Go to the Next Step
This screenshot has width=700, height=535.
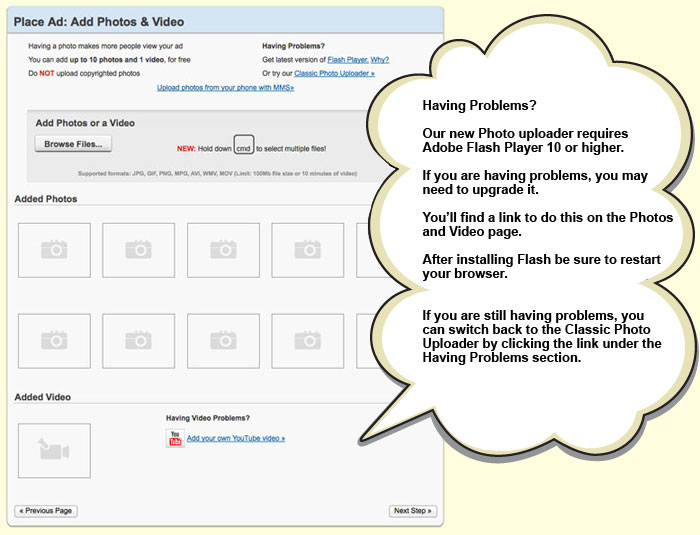click(x=412, y=511)
